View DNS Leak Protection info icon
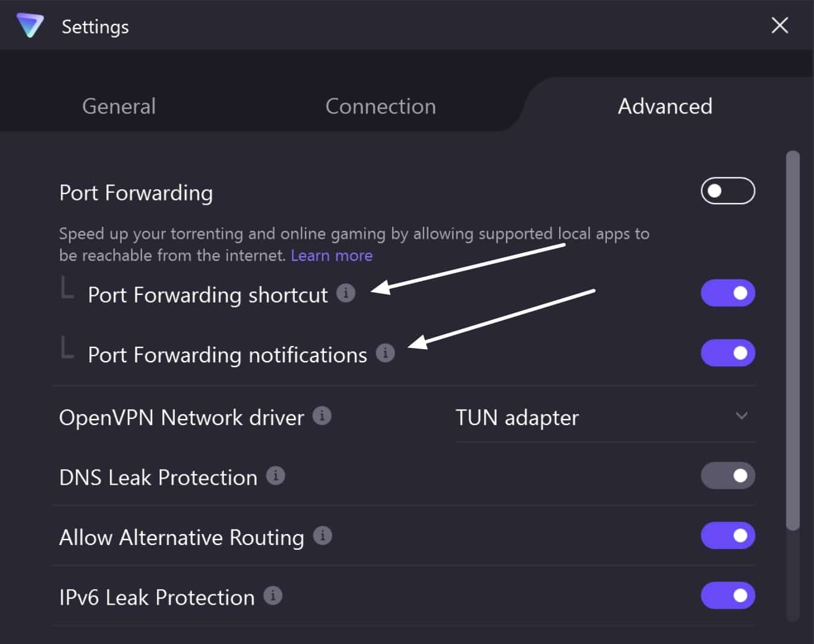The width and height of the screenshot is (814, 644). tap(275, 476)
